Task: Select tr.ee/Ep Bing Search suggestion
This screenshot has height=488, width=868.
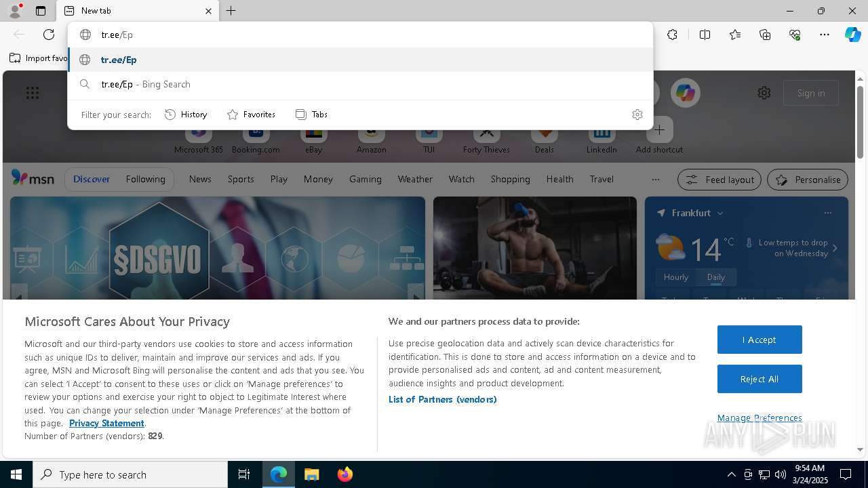Action: (x=361, y=84)
